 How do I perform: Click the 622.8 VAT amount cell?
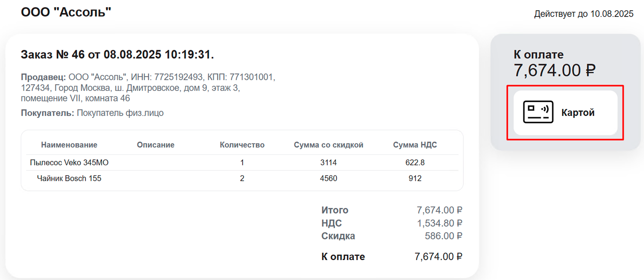pyautogui.click(x=415, y=163)
